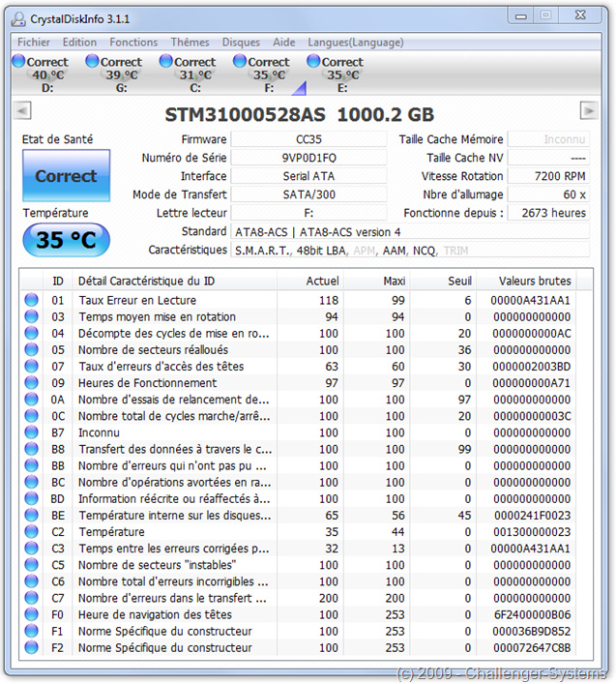
Task: Click status icon for Heures de Fonctionnement
Action: (31, 383)
